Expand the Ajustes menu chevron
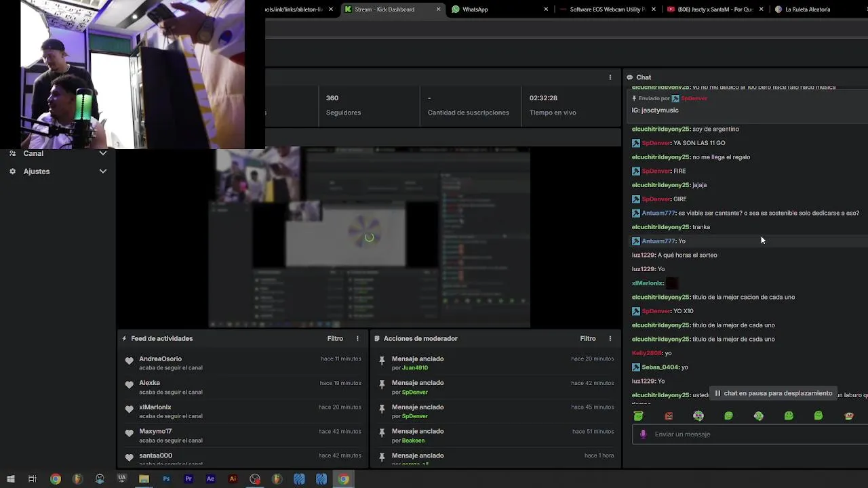Image resolution: width=868 pixels, height=488 pixels. pyautogui.click(x=103, y=171)
